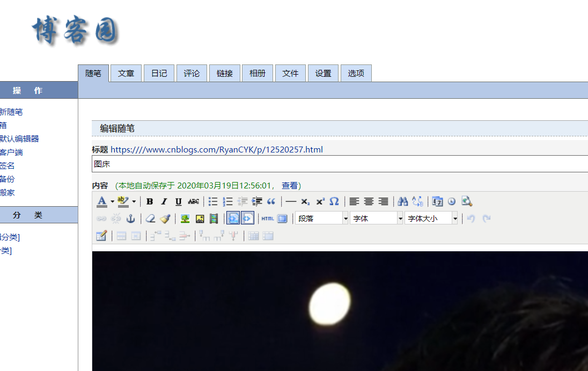Viewport: 588px width, 371px height.
Task: Switch to the 评论 tab
Action: coord(192,73)
